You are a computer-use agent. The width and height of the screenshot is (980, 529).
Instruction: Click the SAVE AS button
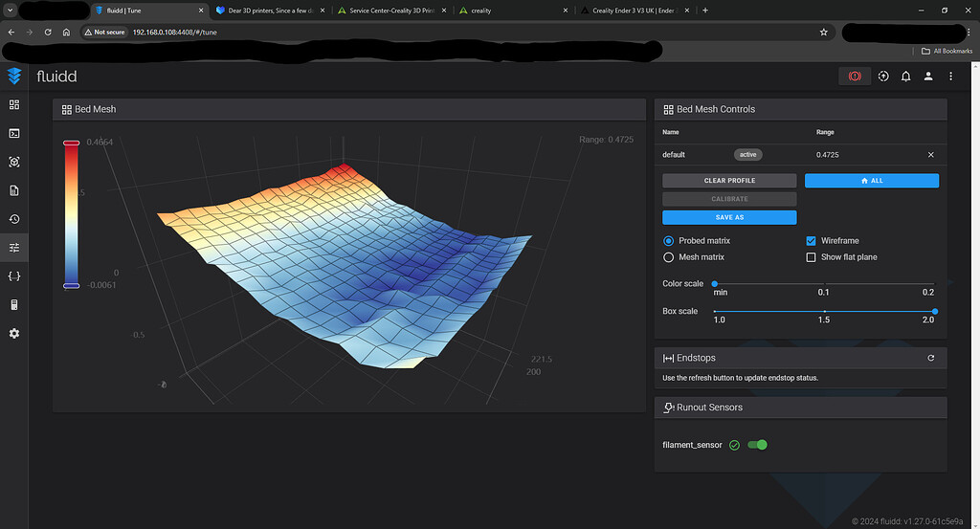[x=729, y=217]
